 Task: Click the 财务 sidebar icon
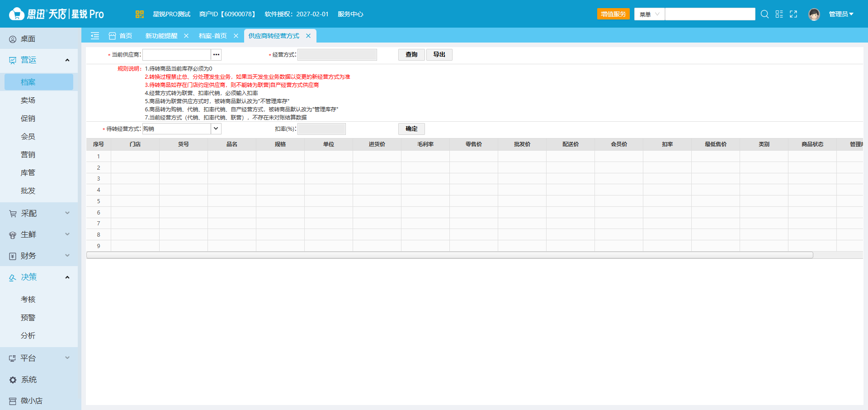coord(13,256)
